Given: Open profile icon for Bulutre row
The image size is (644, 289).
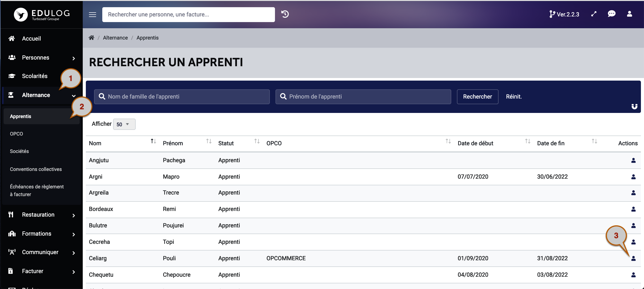Looking at the screenshot, I should (x=633, y=226).
